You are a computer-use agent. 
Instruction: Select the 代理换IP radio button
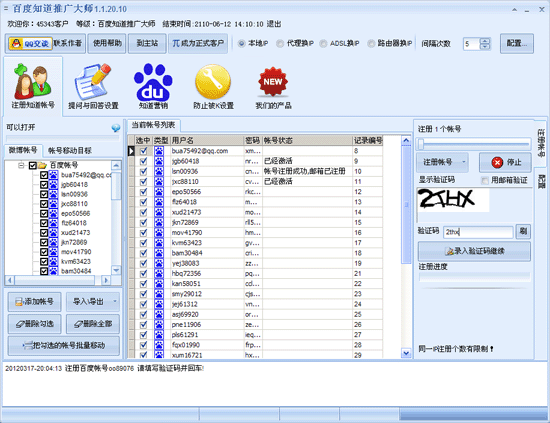tap(280, 43)
